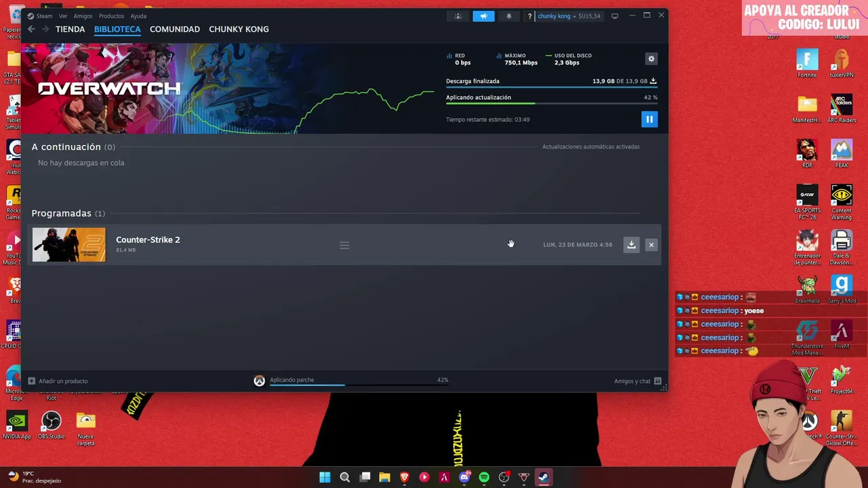Click the Counter-Strike 2 title
868x488 pixels.
(148, 240)
